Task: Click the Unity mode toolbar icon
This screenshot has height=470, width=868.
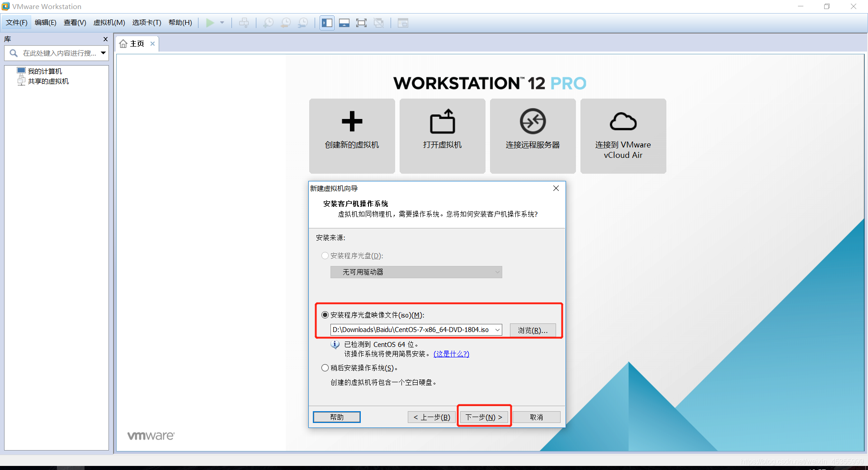Action: (x=379, y=23)
